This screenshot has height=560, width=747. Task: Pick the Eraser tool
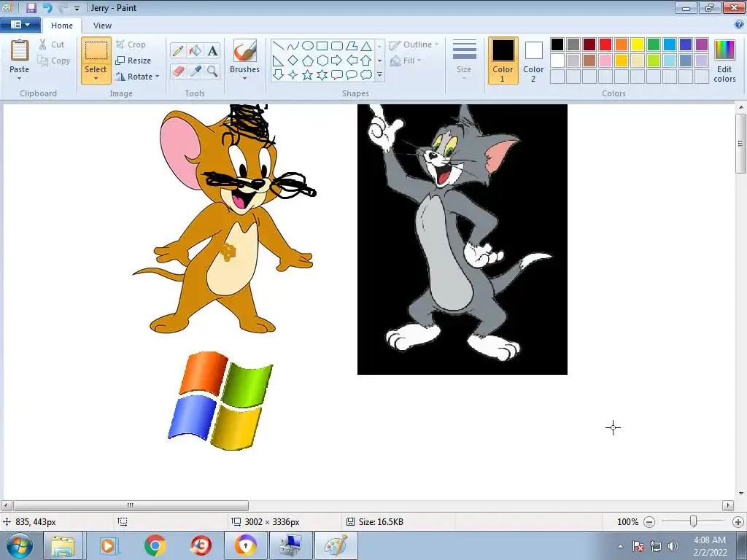pos(178,71)
